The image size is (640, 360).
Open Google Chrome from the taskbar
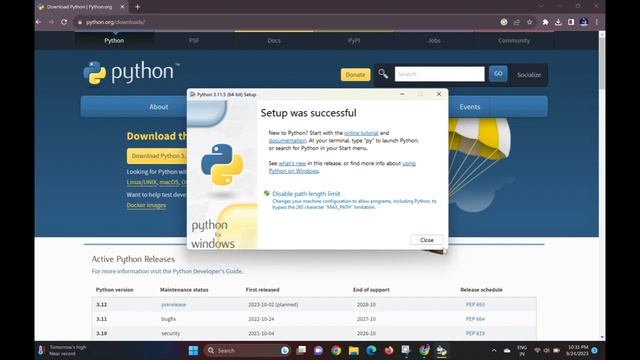(x=336, y=350)
